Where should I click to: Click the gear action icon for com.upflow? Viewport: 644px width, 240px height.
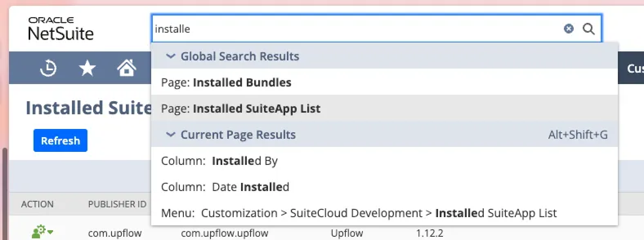38,233
